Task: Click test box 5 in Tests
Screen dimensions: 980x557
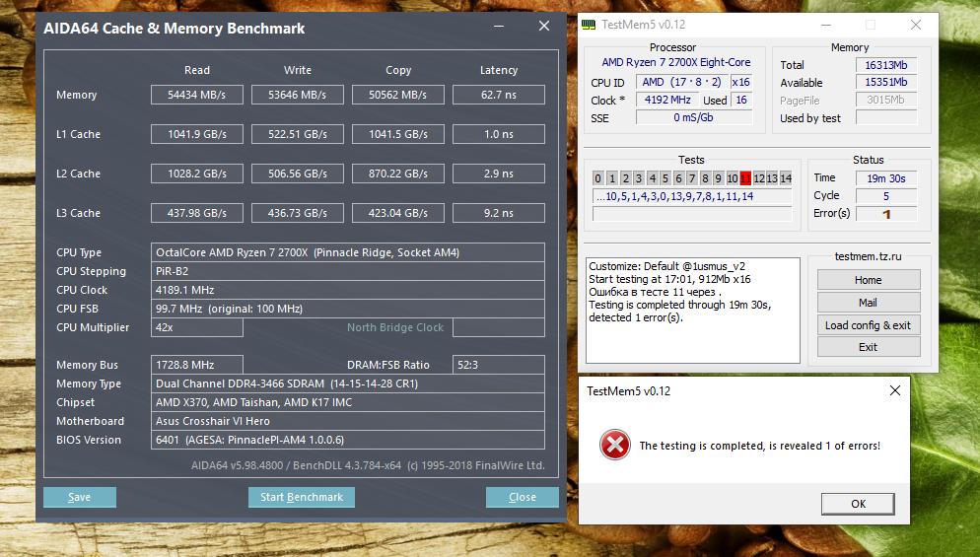Action: (x=665, y=178)
